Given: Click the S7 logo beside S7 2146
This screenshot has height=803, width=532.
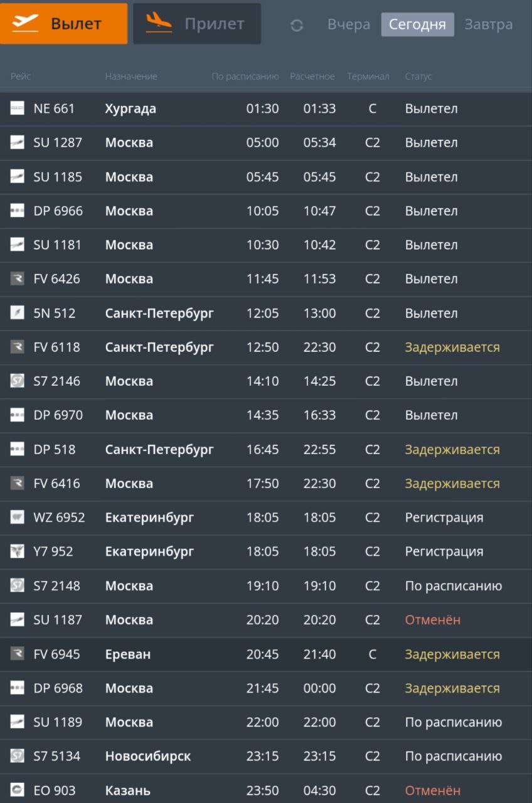Looking at the screenshot, I should [17, 381].
